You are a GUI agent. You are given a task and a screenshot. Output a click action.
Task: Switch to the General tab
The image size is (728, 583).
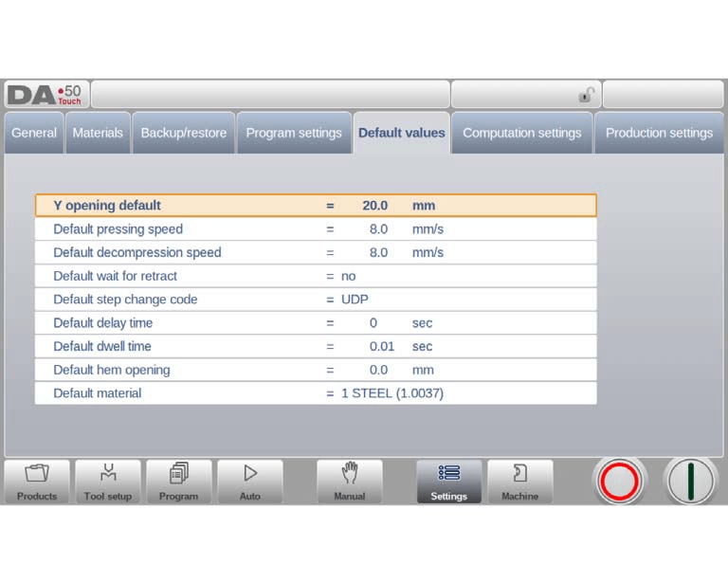click(34, 133)
